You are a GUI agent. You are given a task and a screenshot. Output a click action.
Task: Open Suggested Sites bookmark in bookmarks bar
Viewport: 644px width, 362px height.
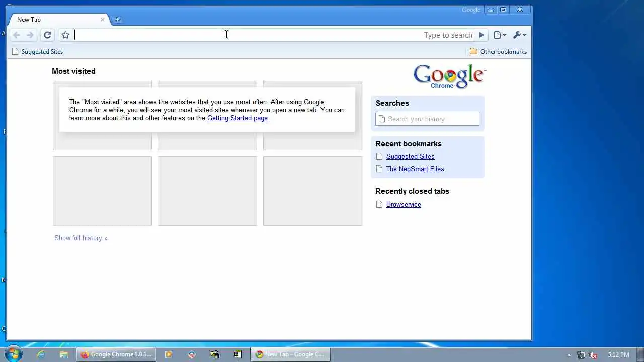(37, 51)
